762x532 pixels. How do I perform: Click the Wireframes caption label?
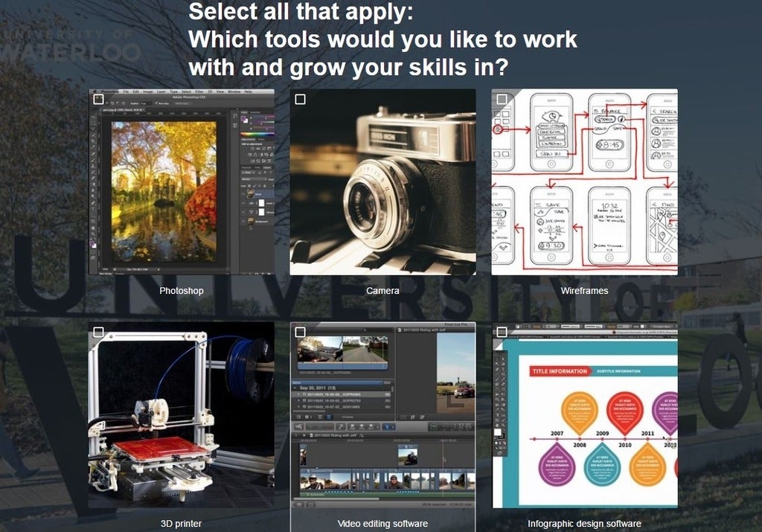585,290
